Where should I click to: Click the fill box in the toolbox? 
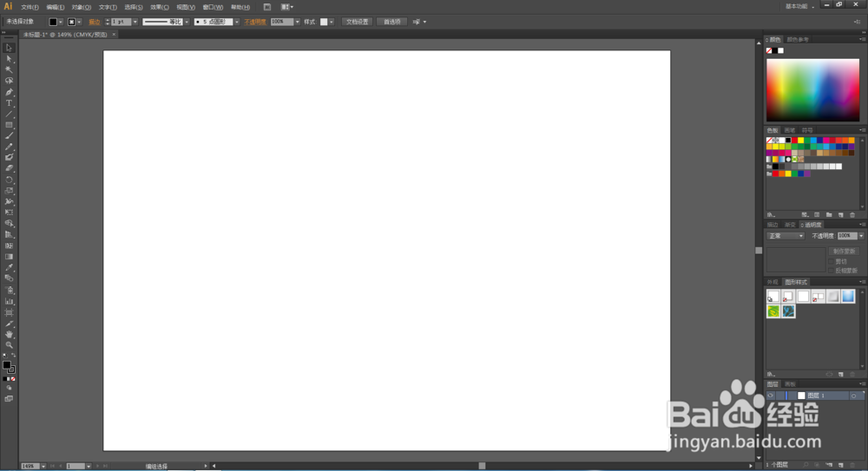pyautogui.click(x=7, y=365)
